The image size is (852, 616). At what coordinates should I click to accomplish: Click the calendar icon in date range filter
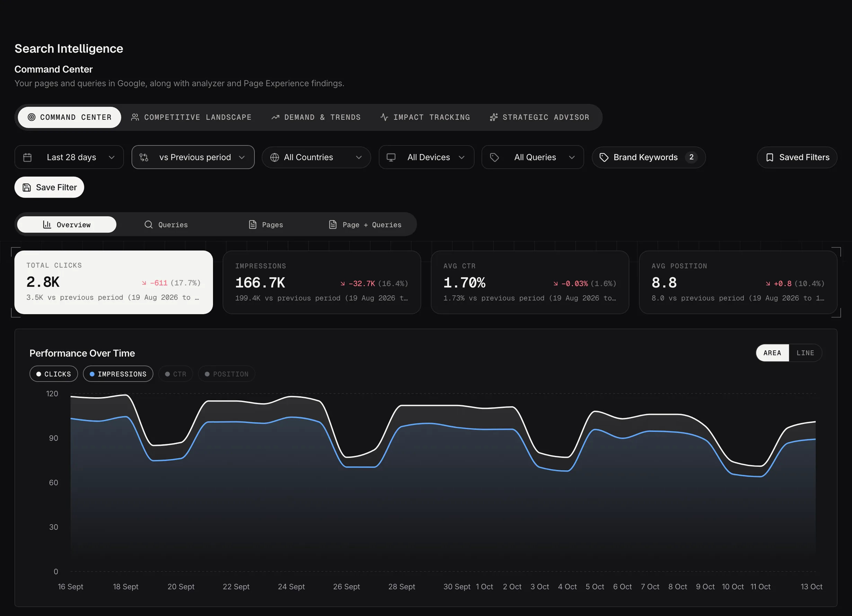click(27, 157)
